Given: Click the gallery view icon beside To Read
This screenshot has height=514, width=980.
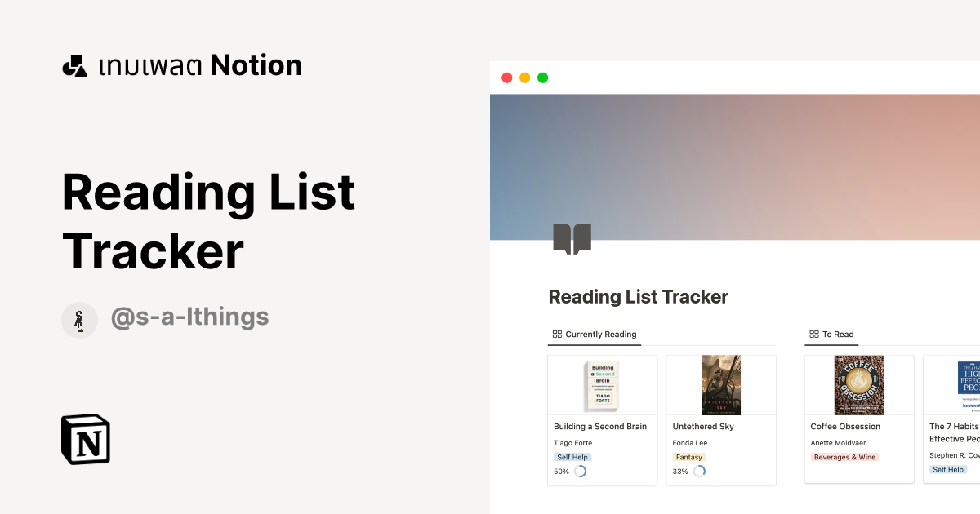Looking at the screenshot, I should tap(813, 334).
